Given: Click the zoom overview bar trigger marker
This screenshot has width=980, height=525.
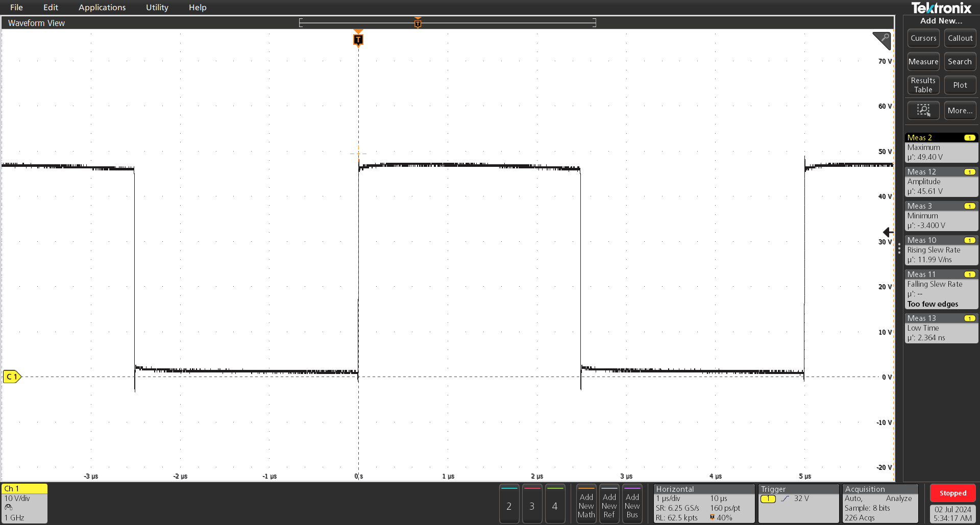Looking at the screenshot, I should (418, 23).
